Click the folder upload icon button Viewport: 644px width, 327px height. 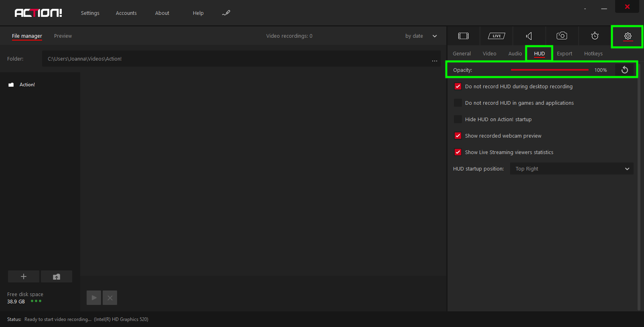(57, 276)
